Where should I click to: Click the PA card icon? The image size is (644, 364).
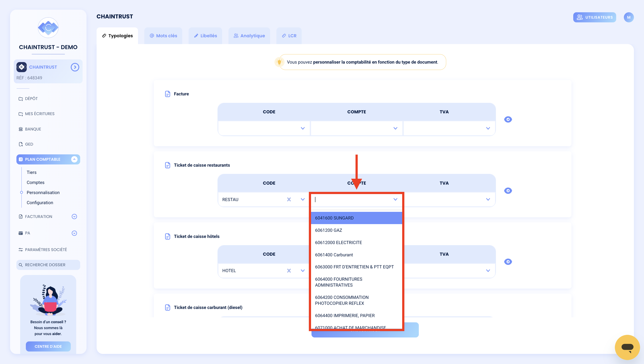21,233
